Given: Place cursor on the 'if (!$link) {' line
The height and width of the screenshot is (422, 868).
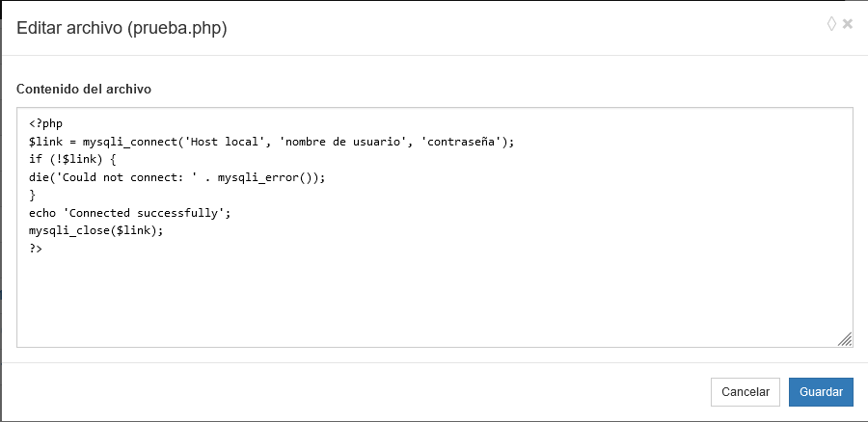Looking at the screenshot, I should pyautogui.click(x=72, y=160).
